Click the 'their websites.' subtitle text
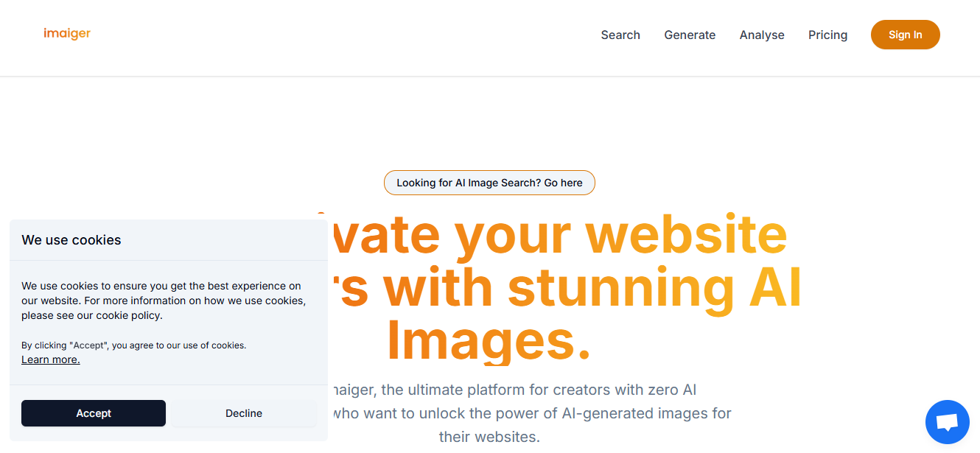 click(x=489, y=437)
